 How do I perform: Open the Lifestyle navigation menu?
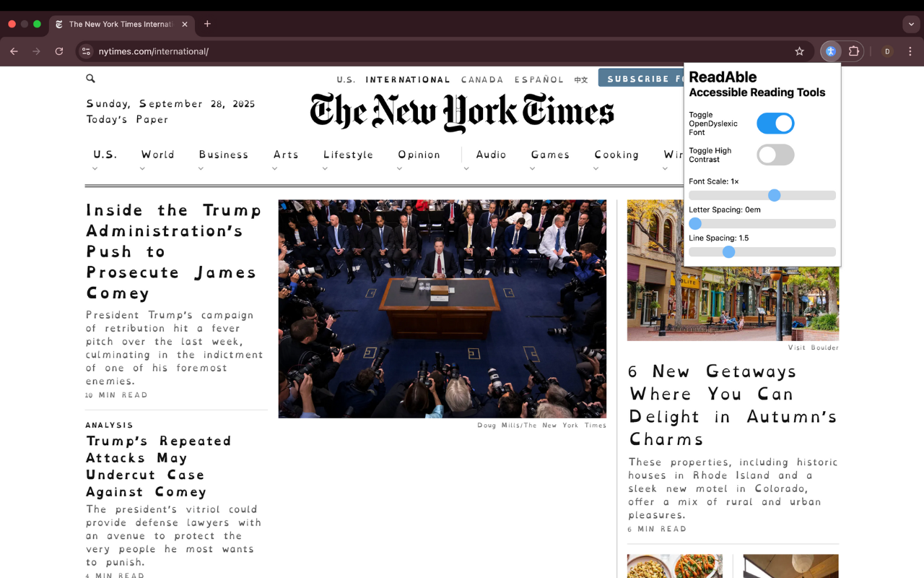point(348,155)
